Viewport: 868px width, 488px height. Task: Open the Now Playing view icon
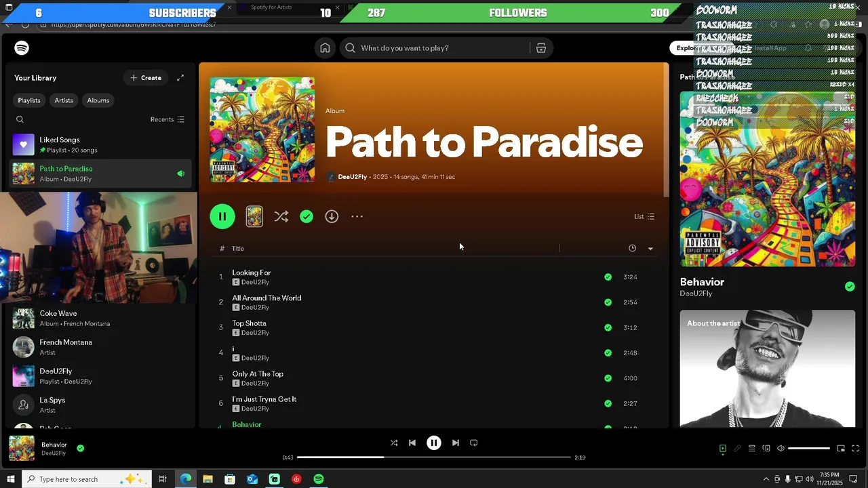pos(723,448)
